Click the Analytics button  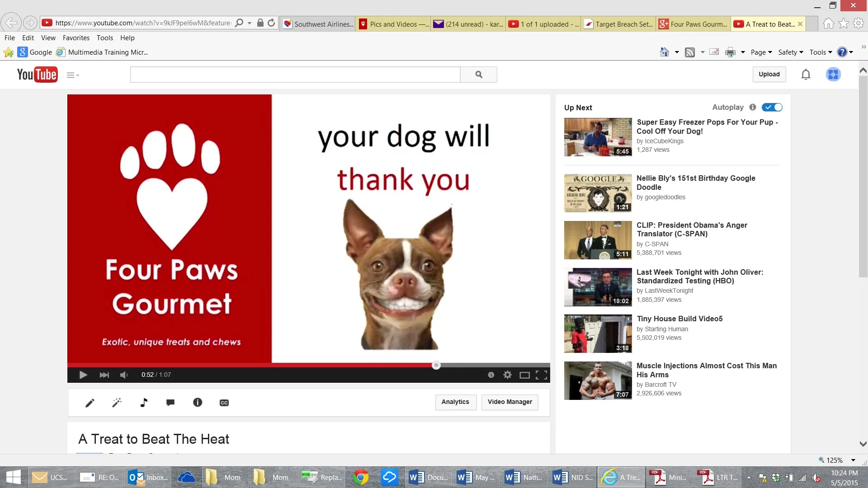coord(455,402)
